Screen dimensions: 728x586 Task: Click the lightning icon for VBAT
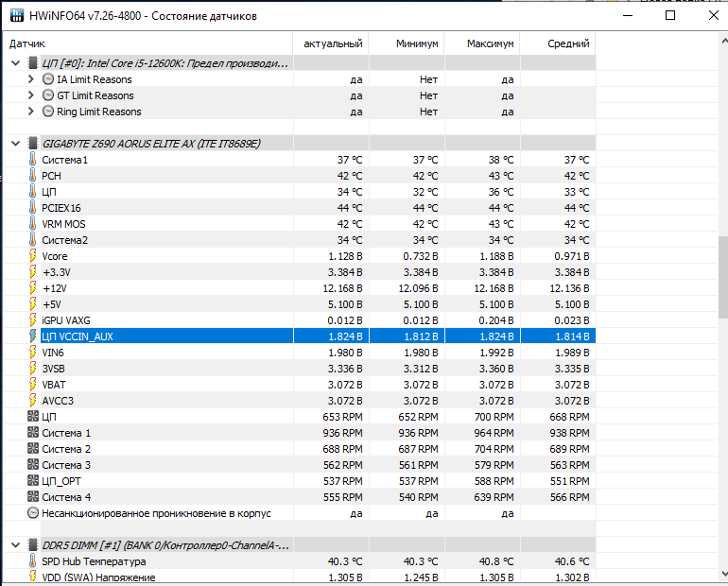(x=32, y=385)
